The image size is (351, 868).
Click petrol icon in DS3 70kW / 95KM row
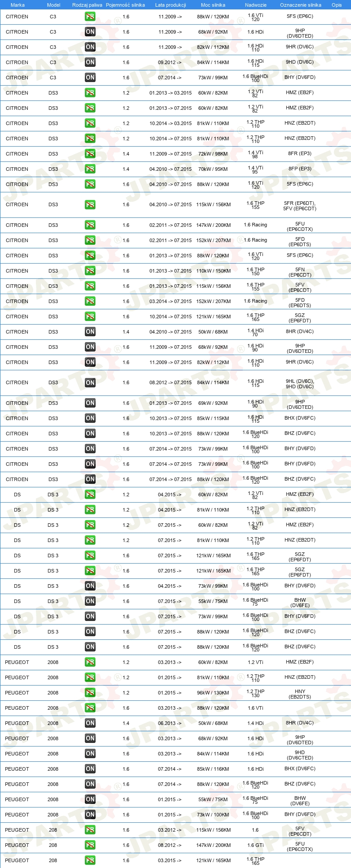90,169
